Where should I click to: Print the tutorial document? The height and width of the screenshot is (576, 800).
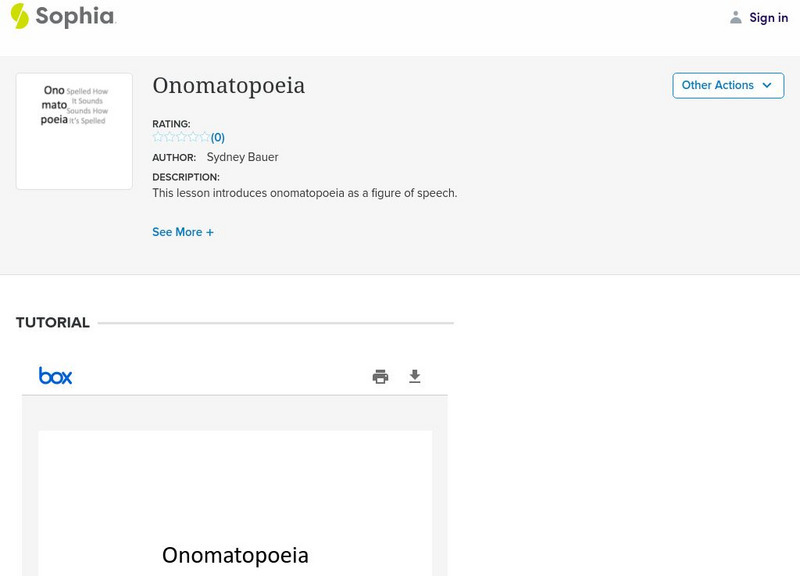(x=380, y=377)
